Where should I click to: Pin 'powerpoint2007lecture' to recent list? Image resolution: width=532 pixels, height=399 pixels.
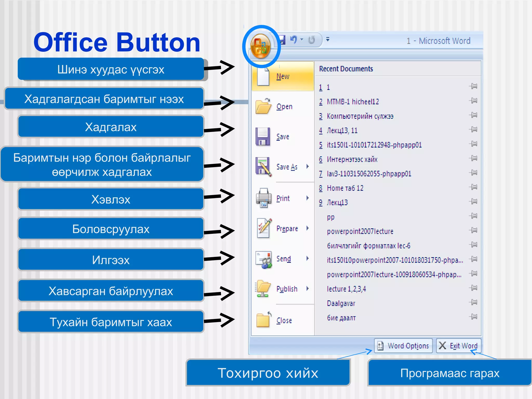tap(473, 230)
